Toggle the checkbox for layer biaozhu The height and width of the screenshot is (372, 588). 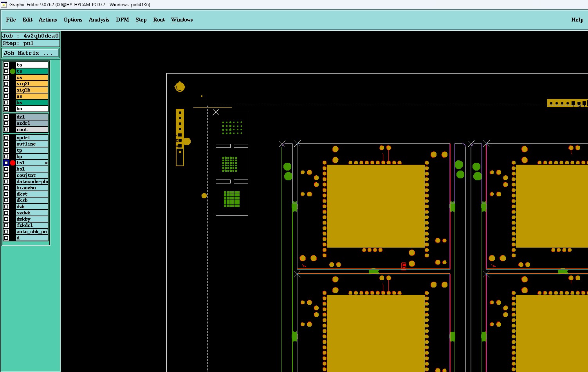click(x=6, y=188)
